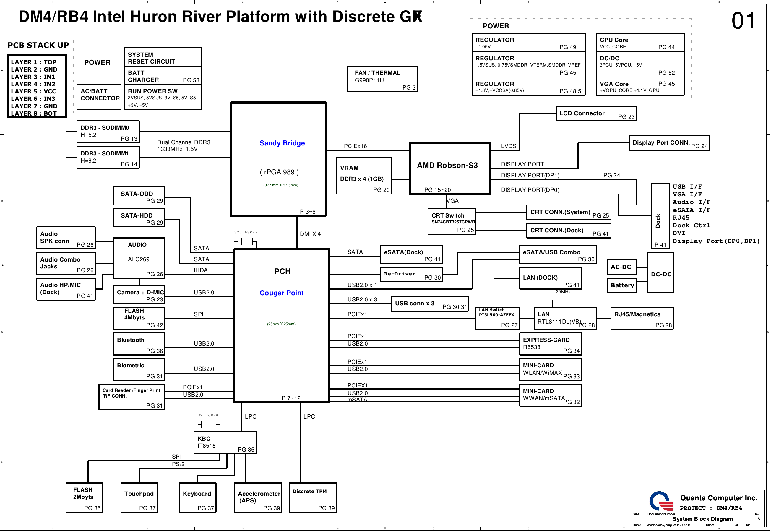
Task: Click the 32.768KHz crystal symbol above PCH
Action: (x=245, y=242)
